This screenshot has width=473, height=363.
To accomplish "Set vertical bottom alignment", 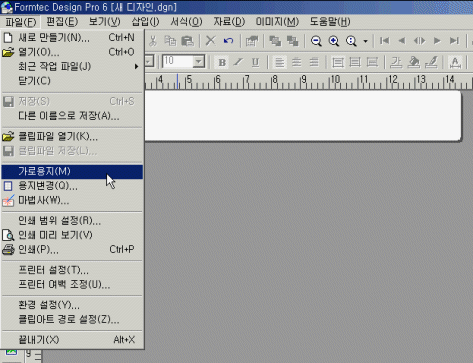I will click(372, 62).
